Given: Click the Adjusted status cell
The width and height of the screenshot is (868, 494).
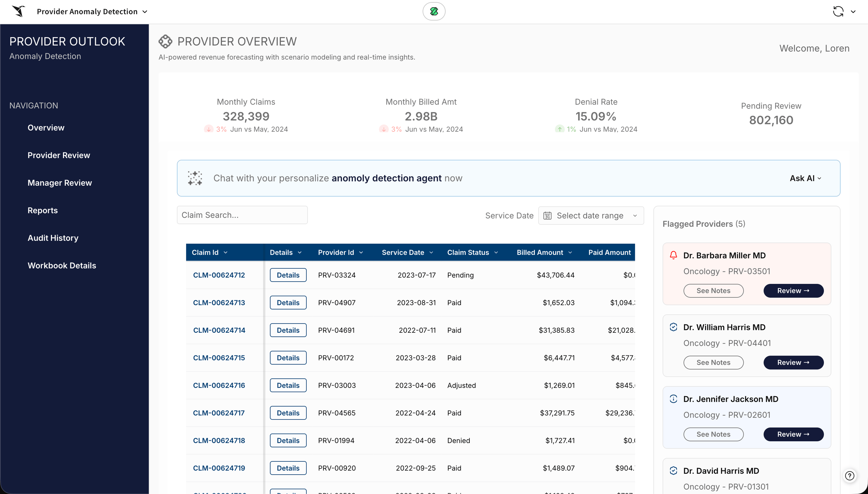Looking at the screenshot, I should 462,385.
